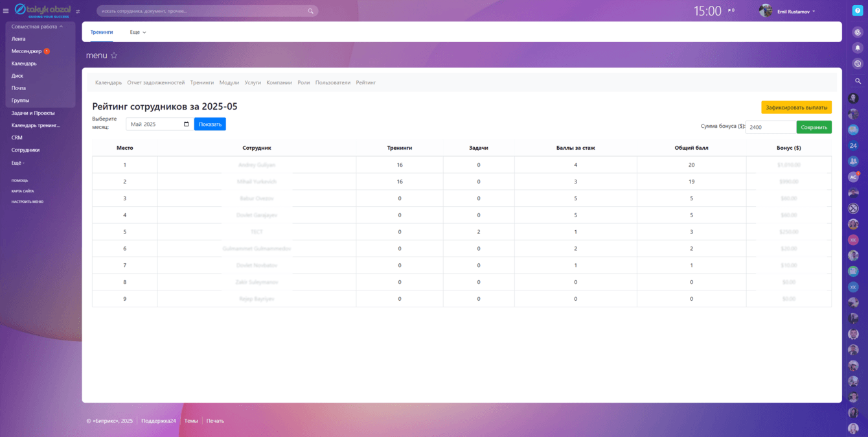Expand Ещё item in left sidebar

tap(17, 163)
